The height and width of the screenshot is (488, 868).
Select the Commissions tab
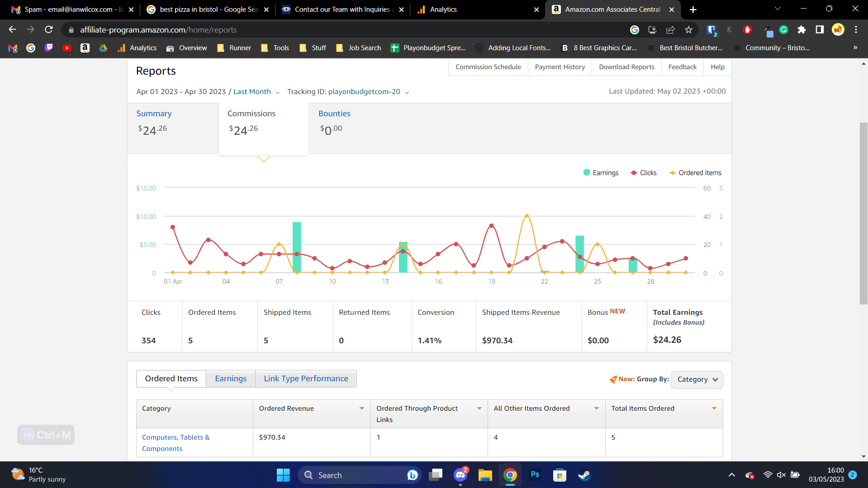point(264,129)
